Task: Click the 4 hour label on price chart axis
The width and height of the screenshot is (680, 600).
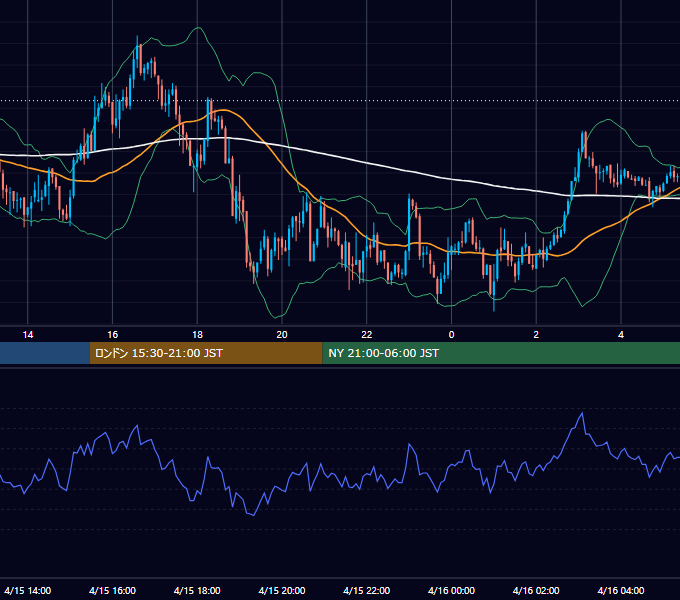Action: click(x=621, y=335)
